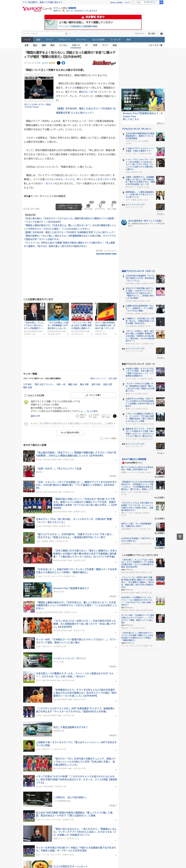Open the 海外サッカートップ link

click(x=98, y=378)
